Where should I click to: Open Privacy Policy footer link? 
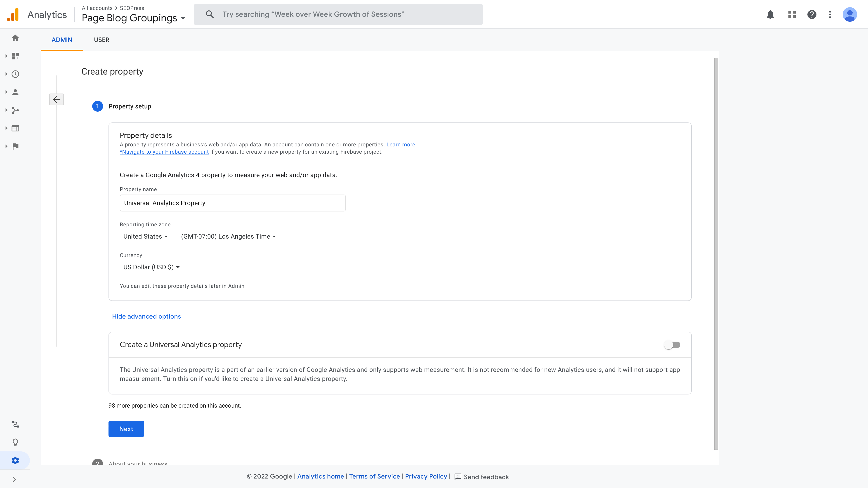coord(426,476)
